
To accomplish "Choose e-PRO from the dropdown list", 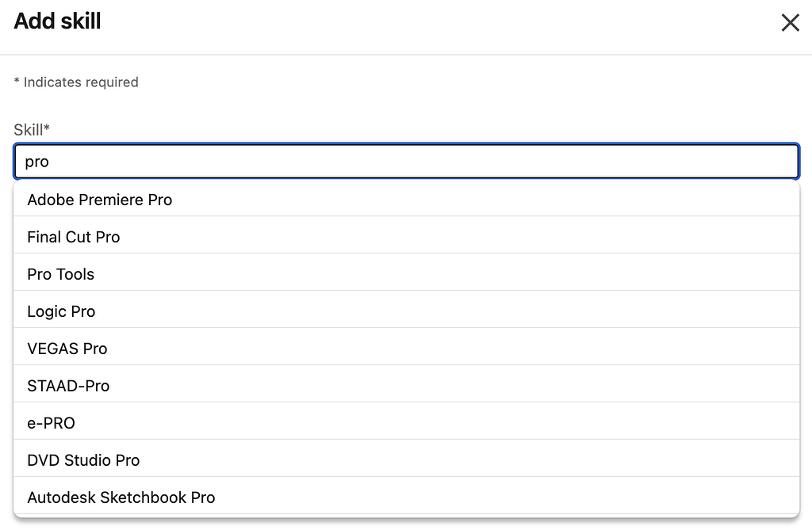I will coord(51,423).
